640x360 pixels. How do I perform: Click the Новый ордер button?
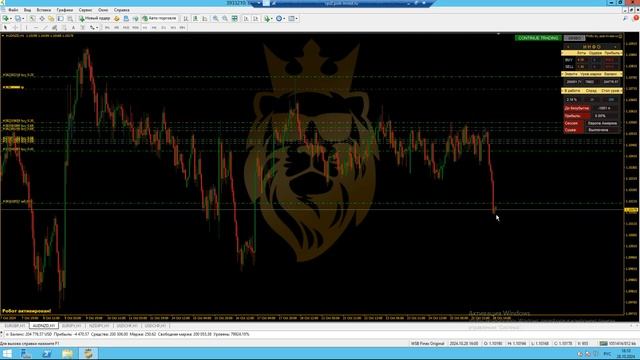coord(94,18)
